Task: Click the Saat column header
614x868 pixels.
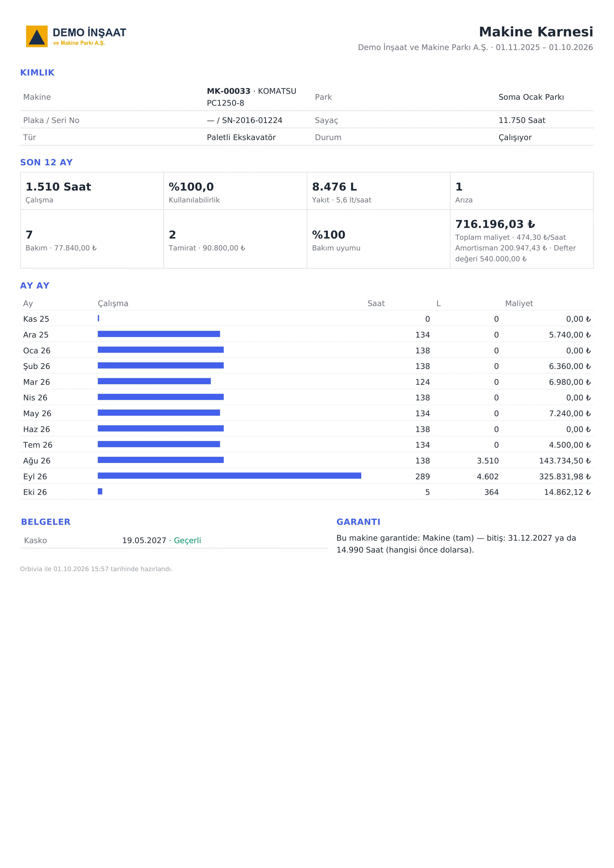Action: tap(376, 304)
